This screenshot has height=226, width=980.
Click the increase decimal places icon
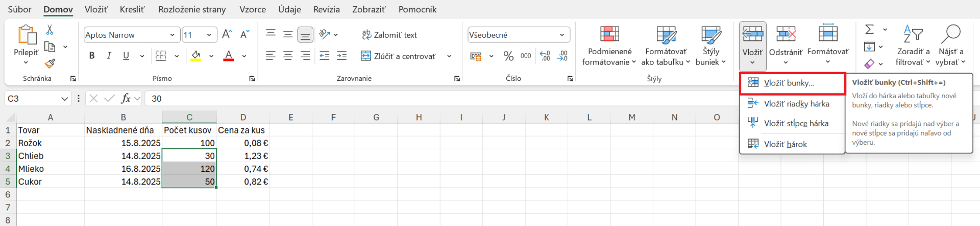point(545,56)
